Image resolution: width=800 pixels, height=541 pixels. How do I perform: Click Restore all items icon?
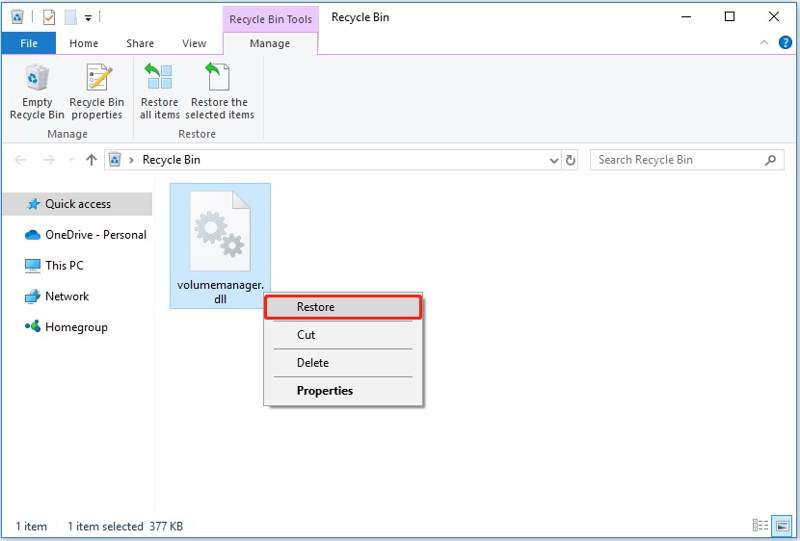tap(159, 78)
